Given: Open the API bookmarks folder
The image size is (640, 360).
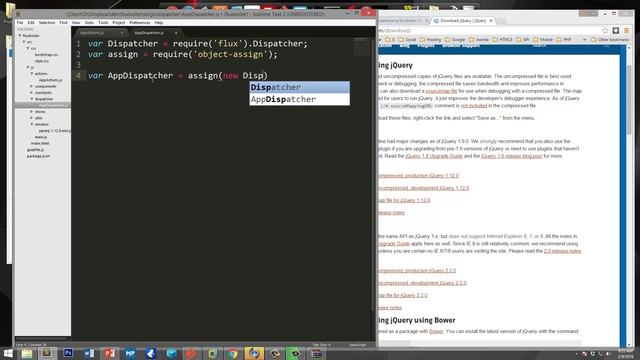Looking at the screenshot, I should pos(523,40).
